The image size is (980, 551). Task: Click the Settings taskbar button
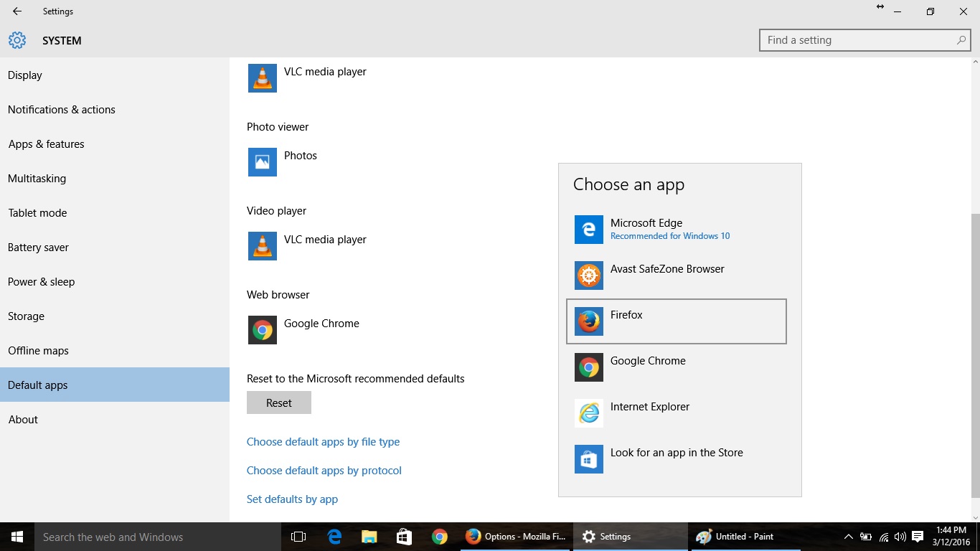(630, 537)
